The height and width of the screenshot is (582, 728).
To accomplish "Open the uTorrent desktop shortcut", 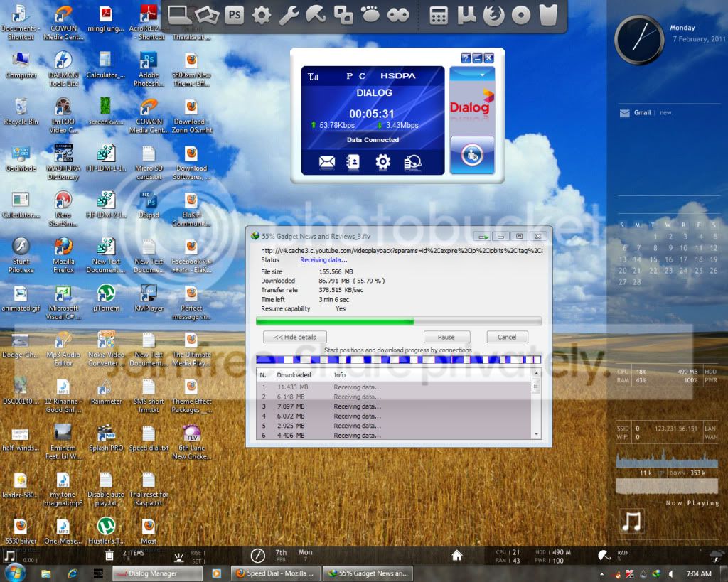I will coord(107,298).
